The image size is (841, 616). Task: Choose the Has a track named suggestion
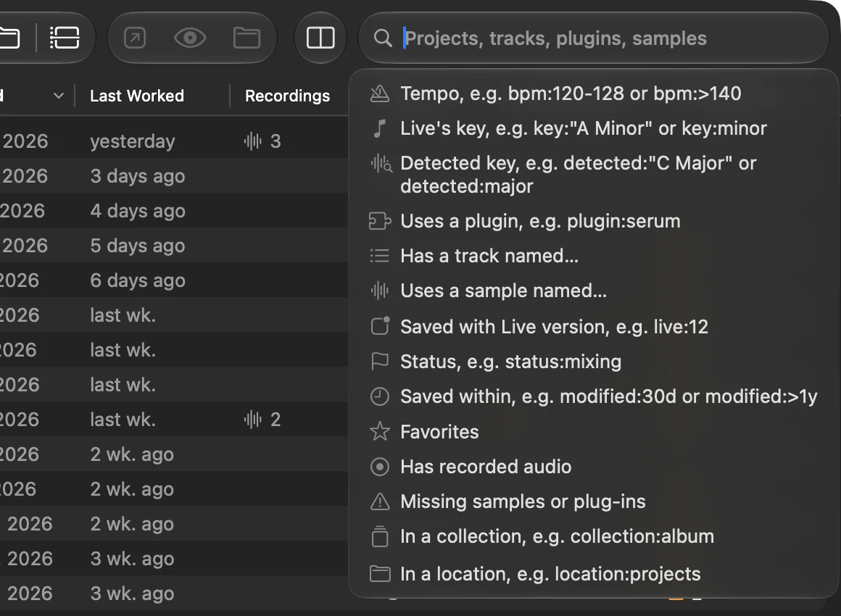[x=593, y=257]
